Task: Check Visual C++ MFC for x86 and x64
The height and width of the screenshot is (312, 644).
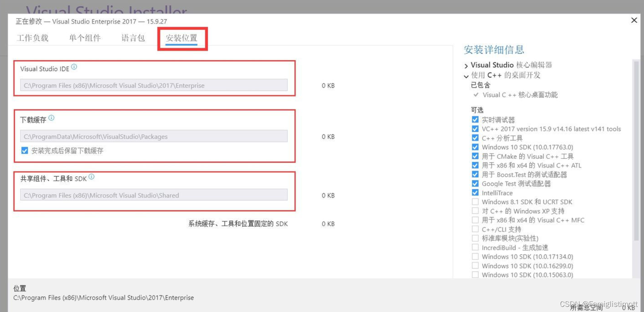Action: [475, 220]
